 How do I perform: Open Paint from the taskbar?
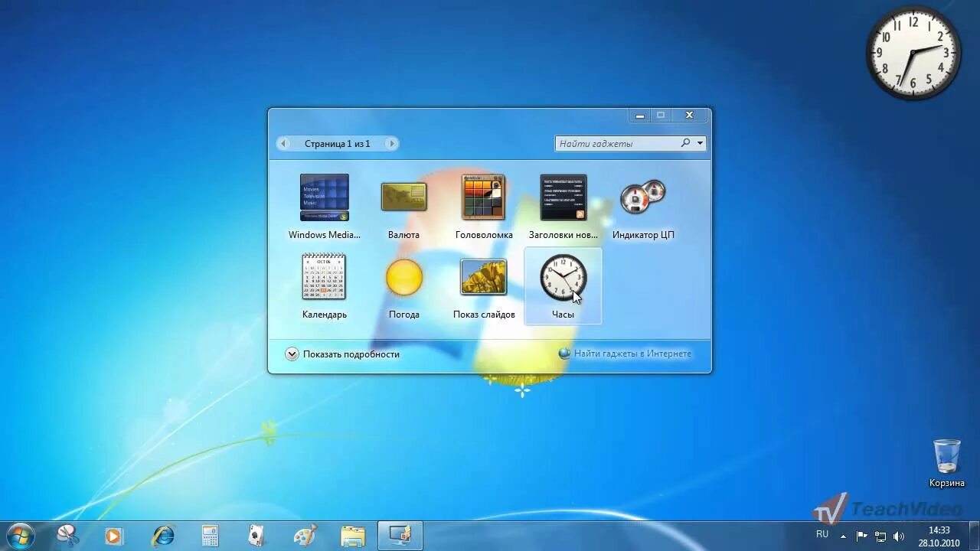pos(305,536)
